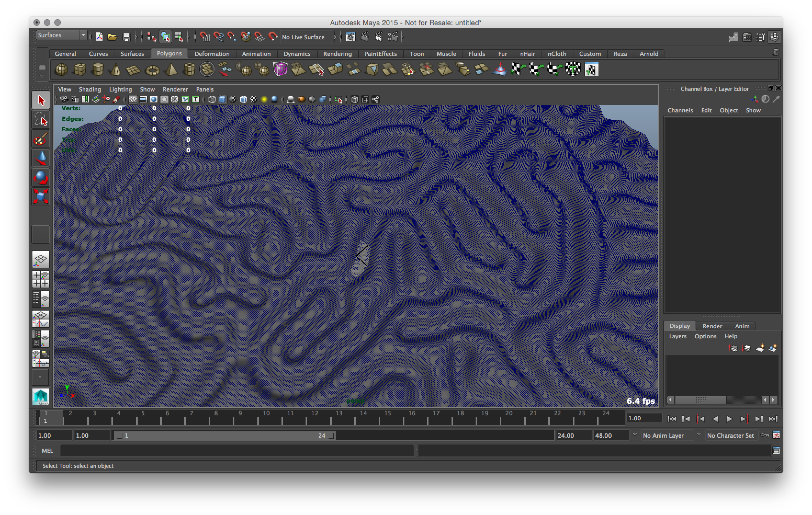The image size is (812, 515).
Task: Create a polygon cone from the shelf
Action: [116, 70]
